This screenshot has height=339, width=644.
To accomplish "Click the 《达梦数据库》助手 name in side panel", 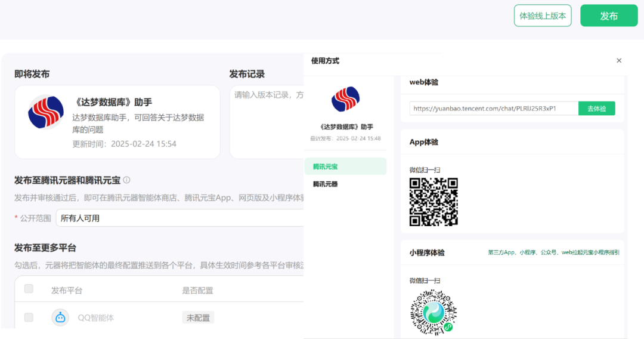I will pos(345,127).
